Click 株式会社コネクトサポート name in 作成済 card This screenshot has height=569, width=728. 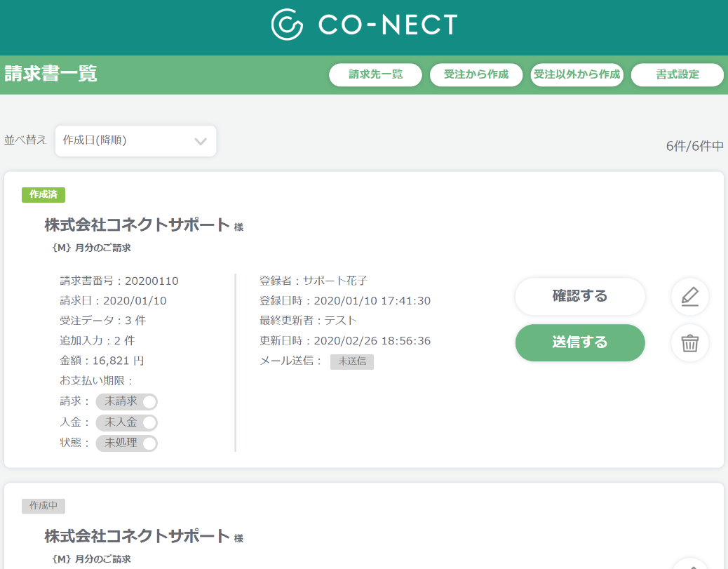pyautogui.click(x=137, y=225)
